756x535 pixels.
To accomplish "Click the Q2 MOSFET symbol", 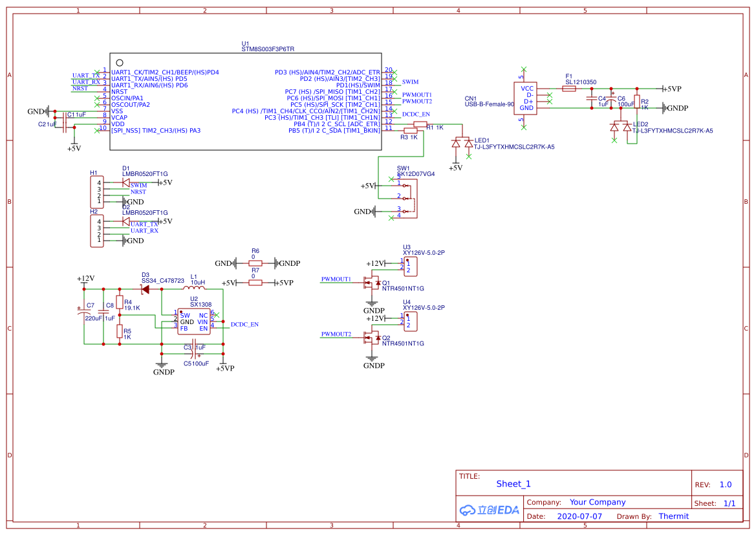I will 372,338.
